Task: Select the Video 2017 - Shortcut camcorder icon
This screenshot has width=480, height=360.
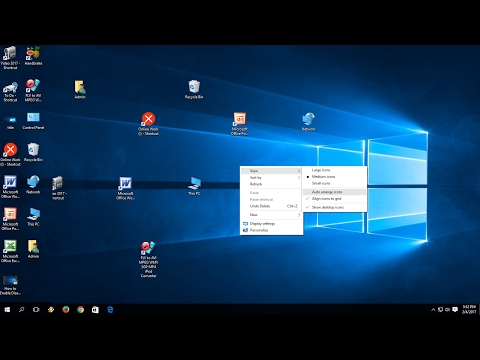Action: [10, 58]
